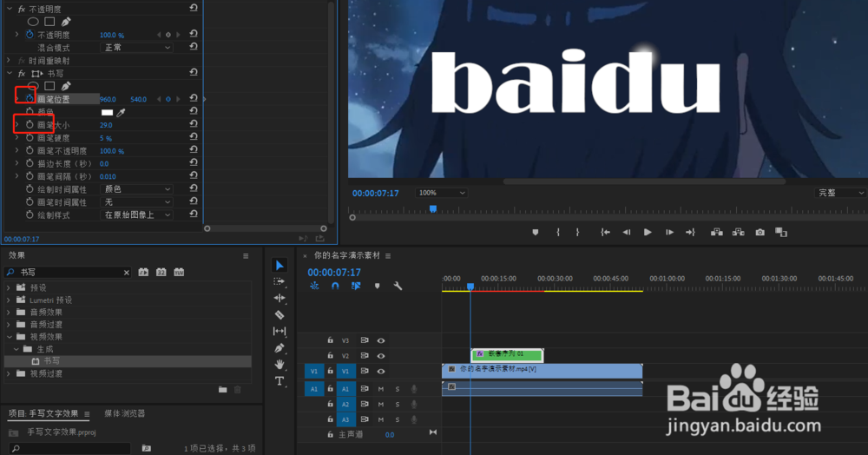Select the Pen tool in tools panel
Viewport: 868px width, 455px height.
[279, 347]
